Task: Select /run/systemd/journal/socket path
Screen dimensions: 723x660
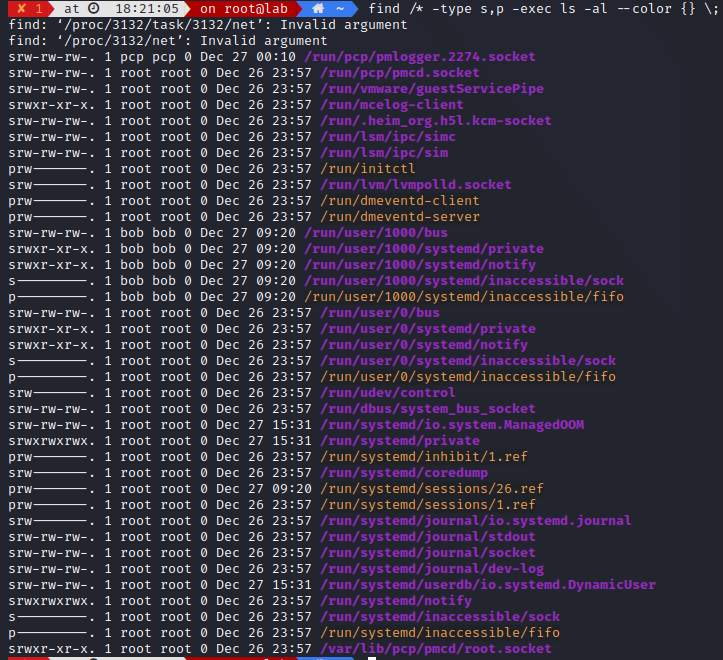Action: [x=428, y=553]
